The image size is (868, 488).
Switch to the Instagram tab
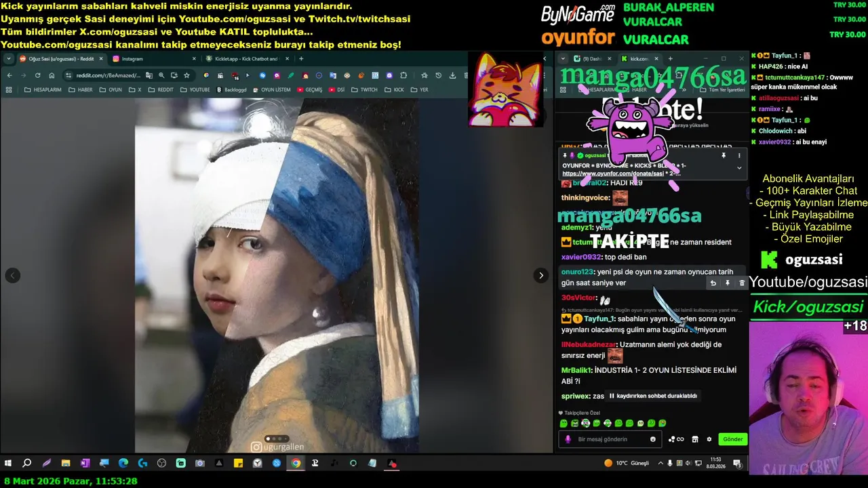point(153,59)
